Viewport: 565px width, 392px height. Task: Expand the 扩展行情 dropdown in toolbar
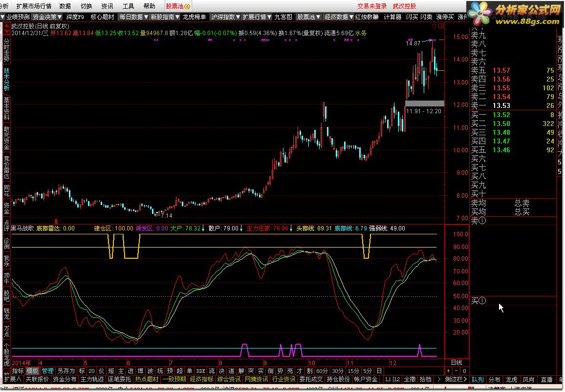[x=257, y=17]
